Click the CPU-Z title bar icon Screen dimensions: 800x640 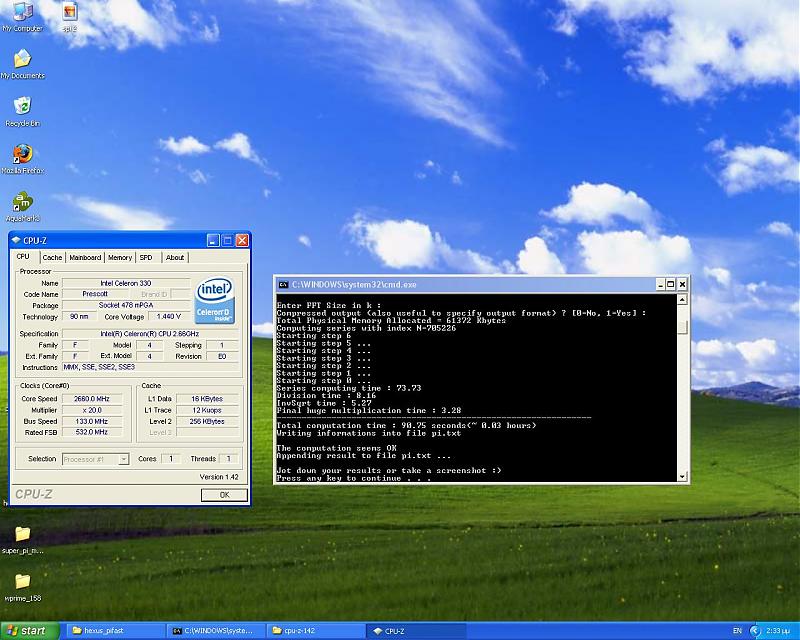pos(16,240)
